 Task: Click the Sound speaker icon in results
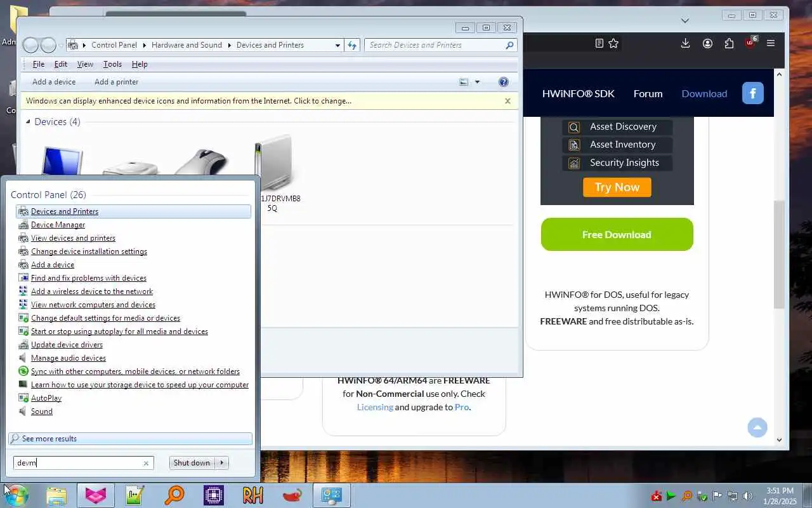23,411
